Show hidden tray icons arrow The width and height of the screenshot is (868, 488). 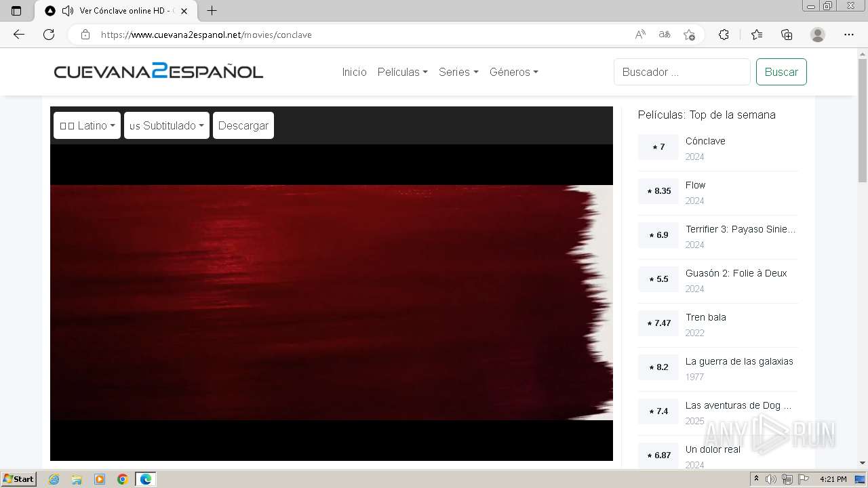tap(757, 479)
